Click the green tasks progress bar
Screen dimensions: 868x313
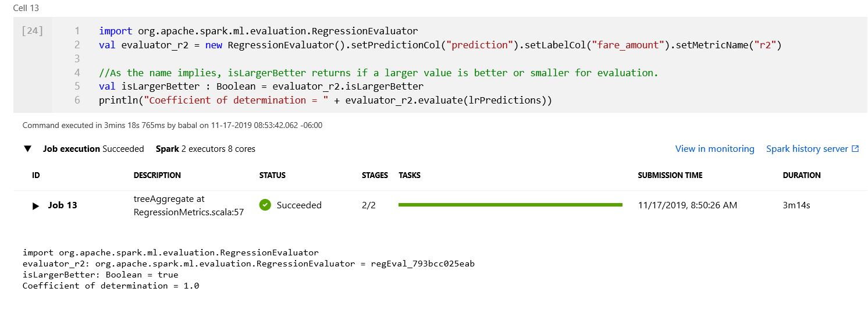[x=510, y=205]
